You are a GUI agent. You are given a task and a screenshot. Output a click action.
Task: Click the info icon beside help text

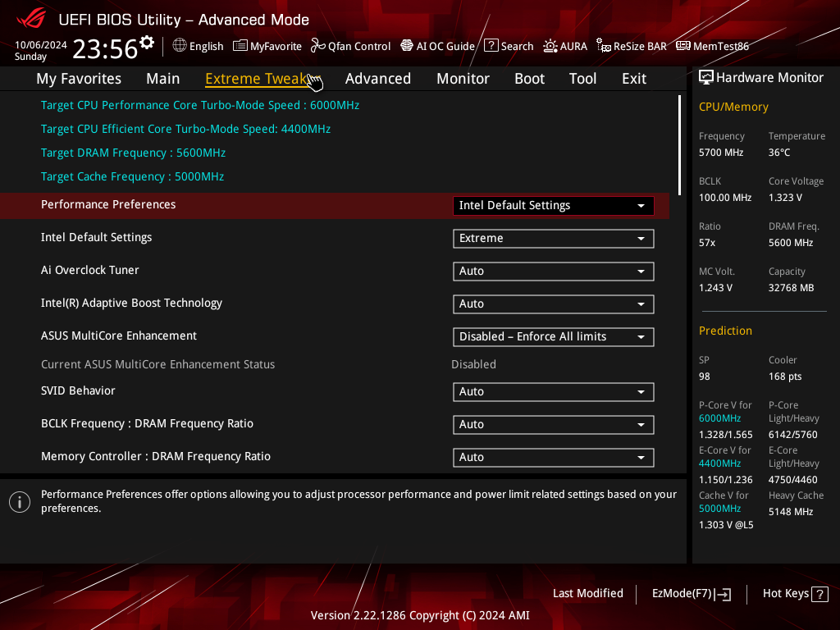click(20, 502)
